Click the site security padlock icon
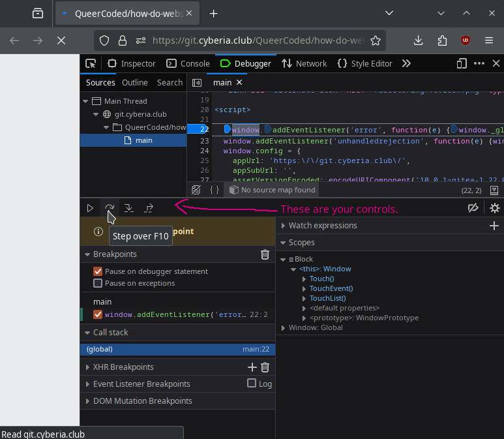The height and width of the screenshot is (439, 504). [x=123, y=40]
